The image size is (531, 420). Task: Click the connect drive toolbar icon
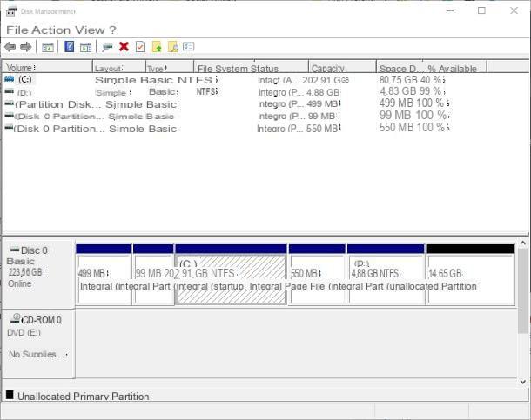107,47
